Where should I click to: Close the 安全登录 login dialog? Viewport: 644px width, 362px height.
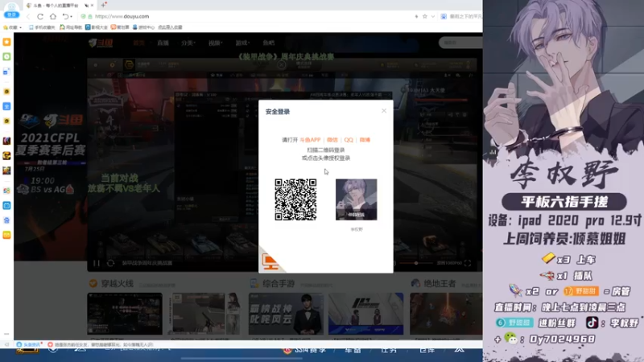point(384,111)
